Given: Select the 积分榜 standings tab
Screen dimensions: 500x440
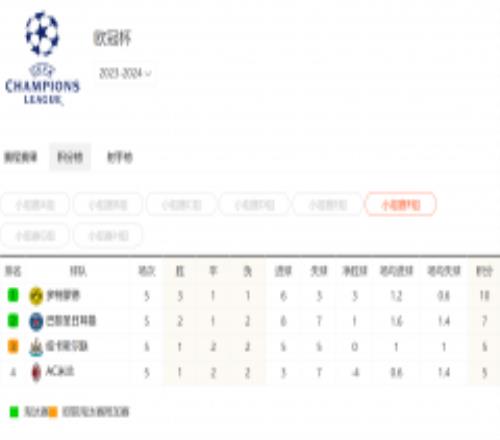Looking at the screenshot, I should click(x=70, y=157).
